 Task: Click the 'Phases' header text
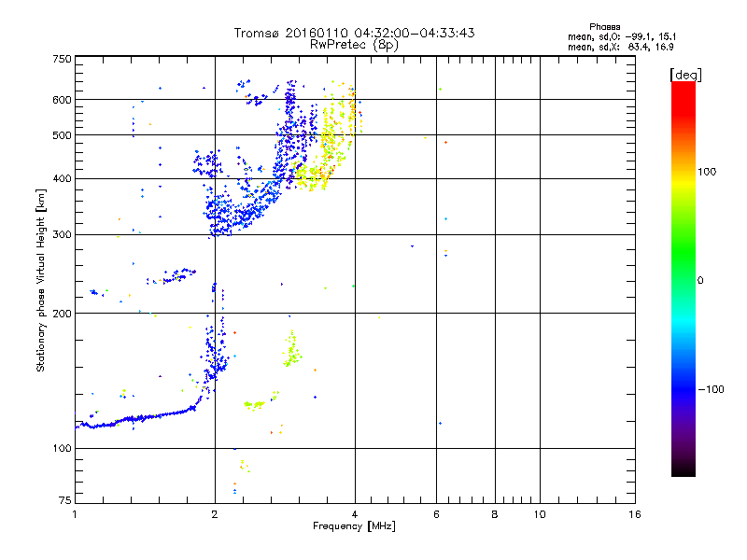pyautogui.click(x=604, y=27)
